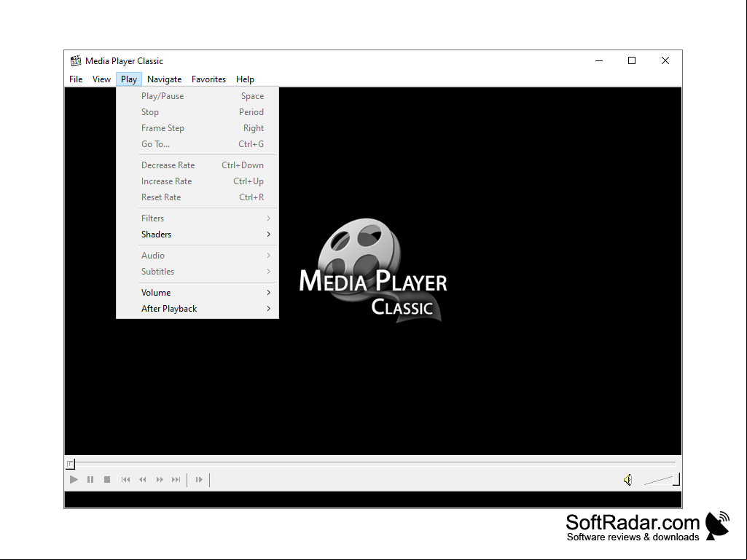This screenshot has width=747, height=560.
Task: Maximize the Media Player Classic window
Action: click(632, 61)
